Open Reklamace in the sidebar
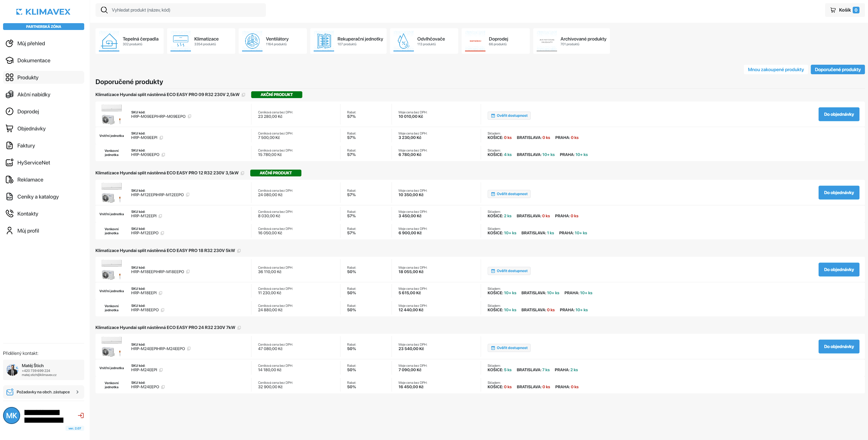The image size is (868, 440). pos(44,180)
